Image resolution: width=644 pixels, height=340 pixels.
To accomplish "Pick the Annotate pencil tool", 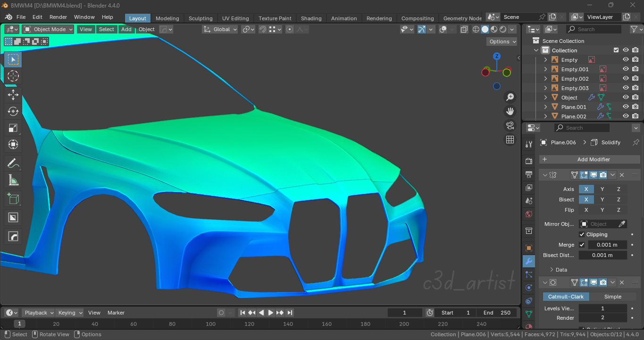I will [13, 163].
